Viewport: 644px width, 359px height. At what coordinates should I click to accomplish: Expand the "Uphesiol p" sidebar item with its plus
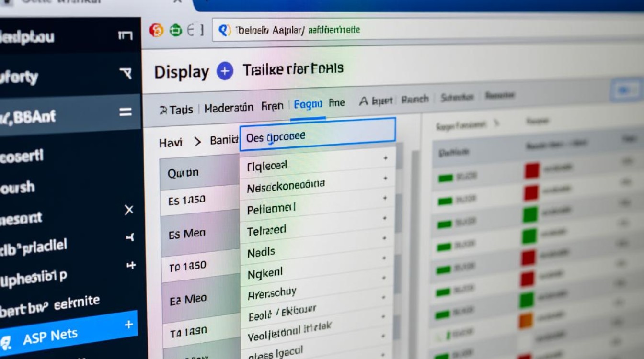click(131, 265)
